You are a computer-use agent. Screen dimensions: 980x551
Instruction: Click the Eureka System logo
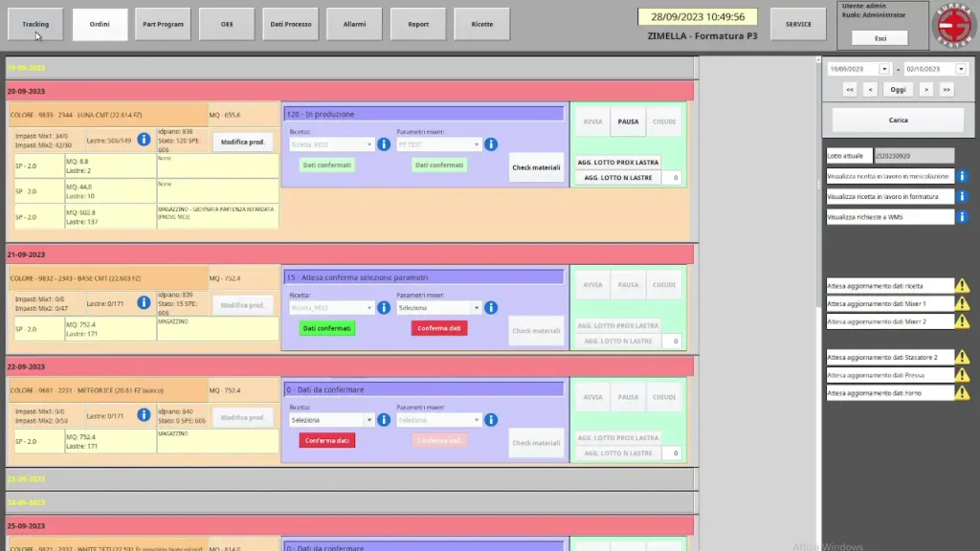tap(950, 25)
